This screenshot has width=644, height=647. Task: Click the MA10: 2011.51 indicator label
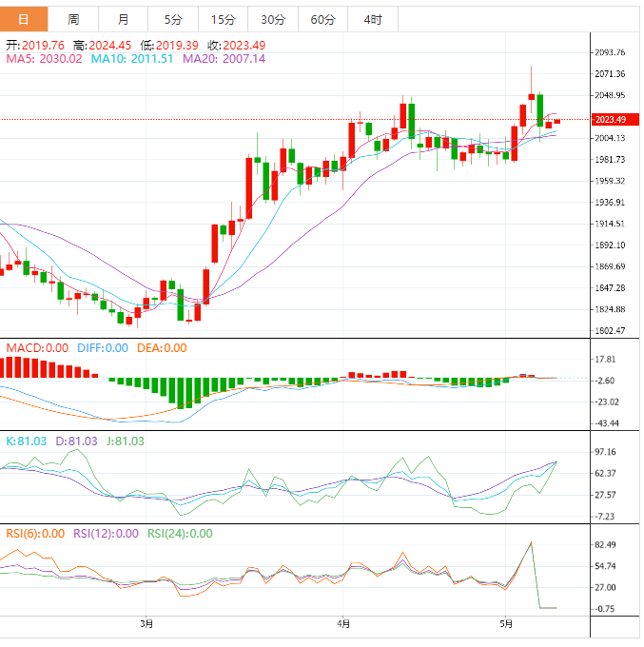pyautogui.click(x=132, y=59)
